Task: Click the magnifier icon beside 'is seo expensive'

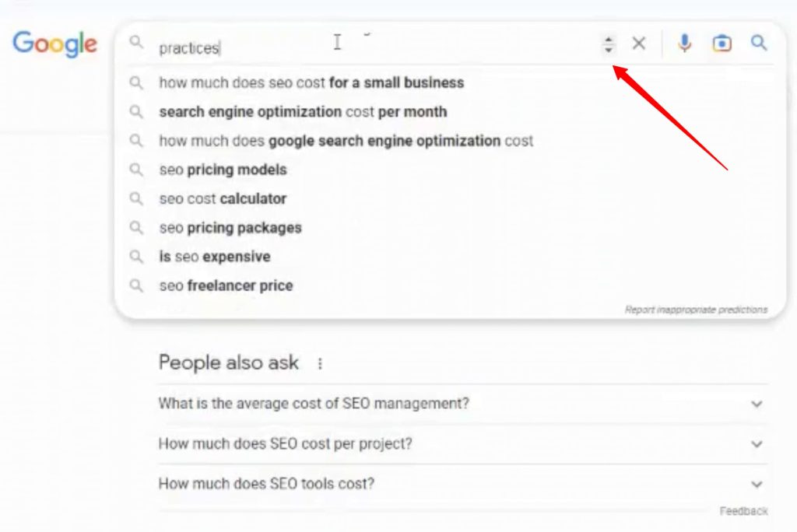Action: pyautogui.click(x=137, y=257)
